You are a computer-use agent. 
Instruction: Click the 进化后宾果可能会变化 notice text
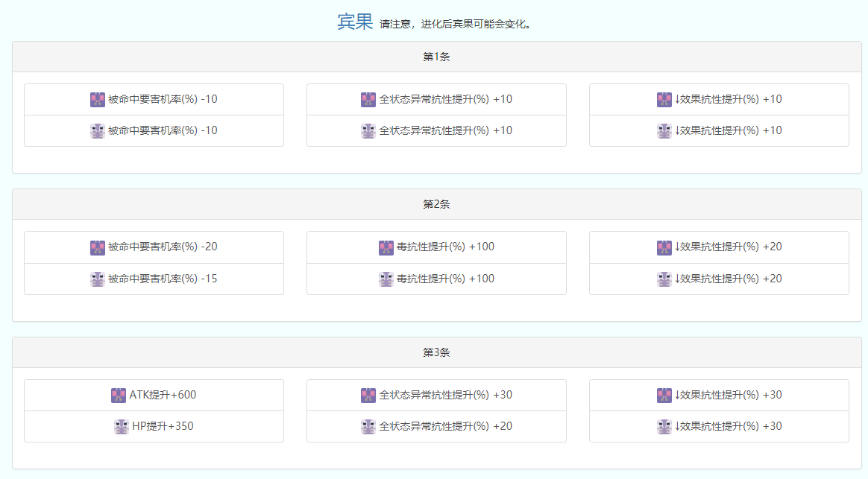[455, 25]
